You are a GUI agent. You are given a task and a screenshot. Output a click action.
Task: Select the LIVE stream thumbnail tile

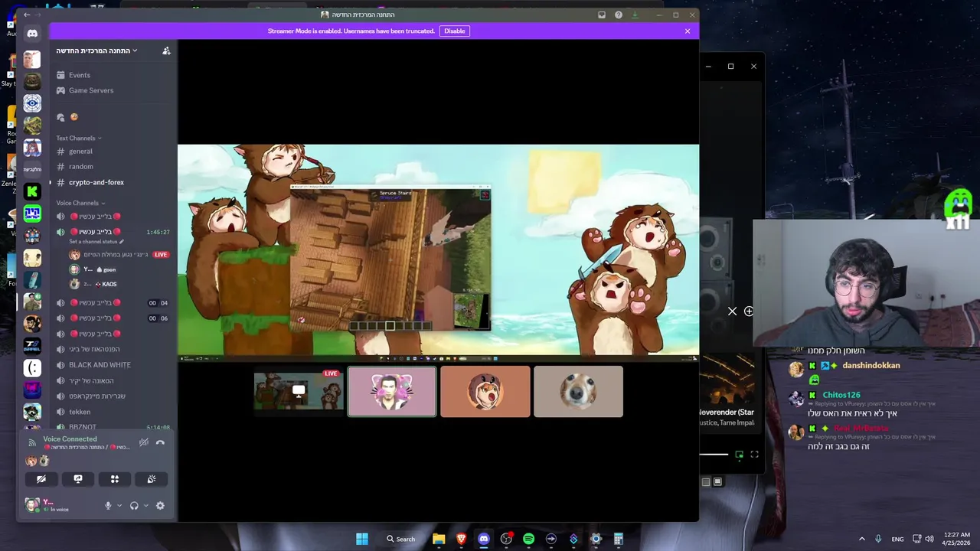(299, 392)
